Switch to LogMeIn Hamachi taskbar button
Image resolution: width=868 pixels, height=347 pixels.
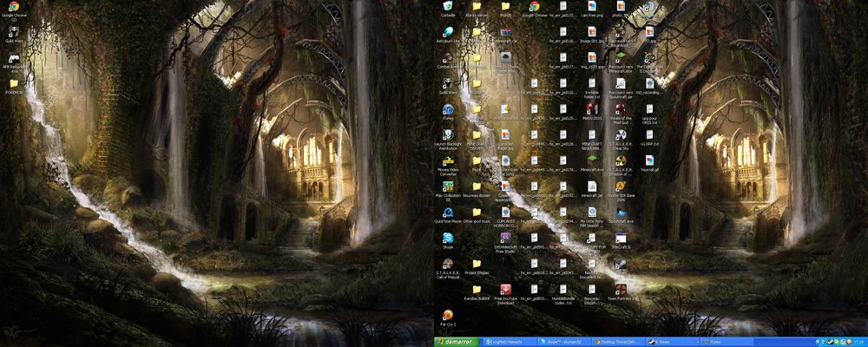pos(510,342)
